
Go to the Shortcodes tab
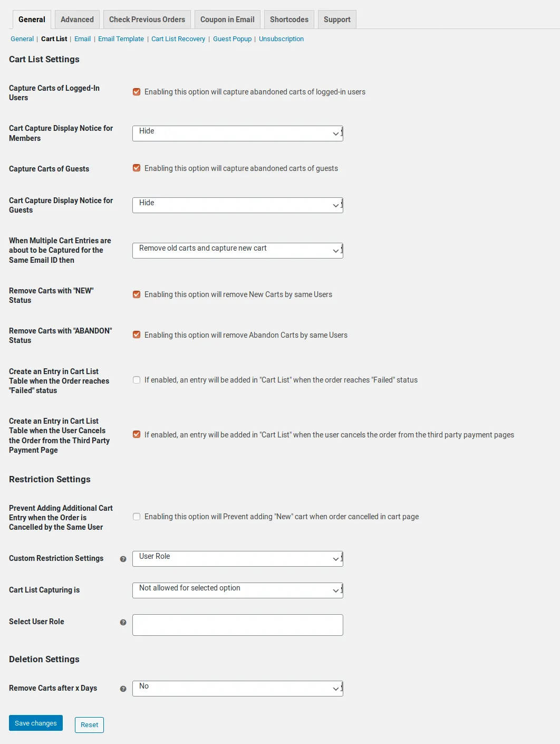289,20
